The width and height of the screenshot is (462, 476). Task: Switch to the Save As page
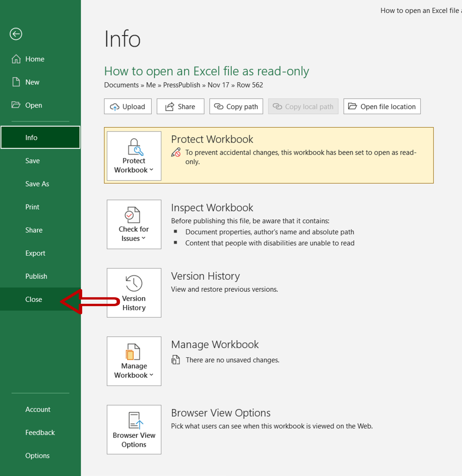point(37,184)
